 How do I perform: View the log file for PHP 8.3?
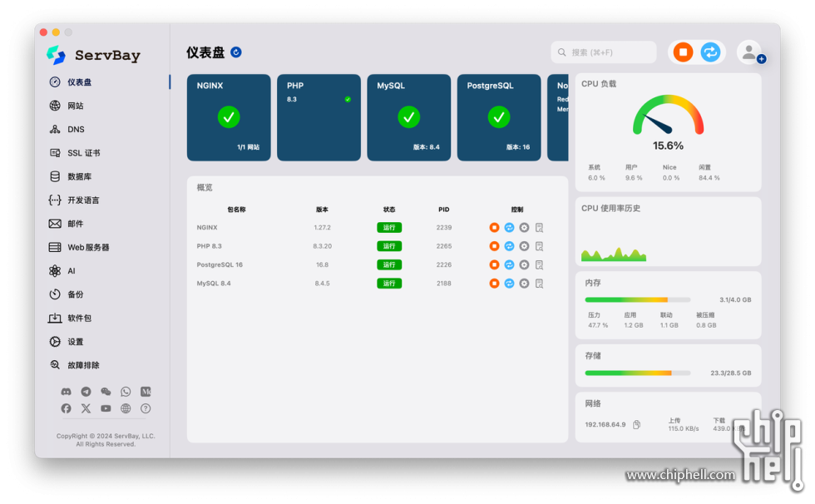[x=540, y=246]
